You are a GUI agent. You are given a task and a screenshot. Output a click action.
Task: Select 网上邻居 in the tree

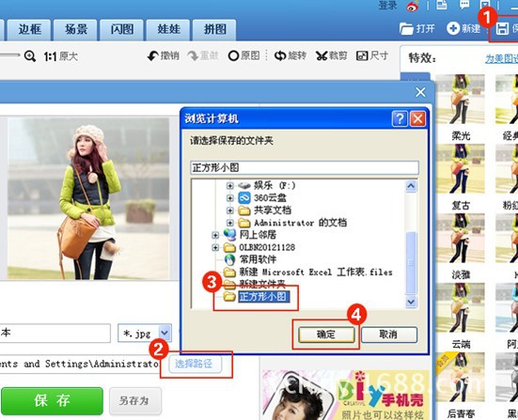(x=258, y=235)
